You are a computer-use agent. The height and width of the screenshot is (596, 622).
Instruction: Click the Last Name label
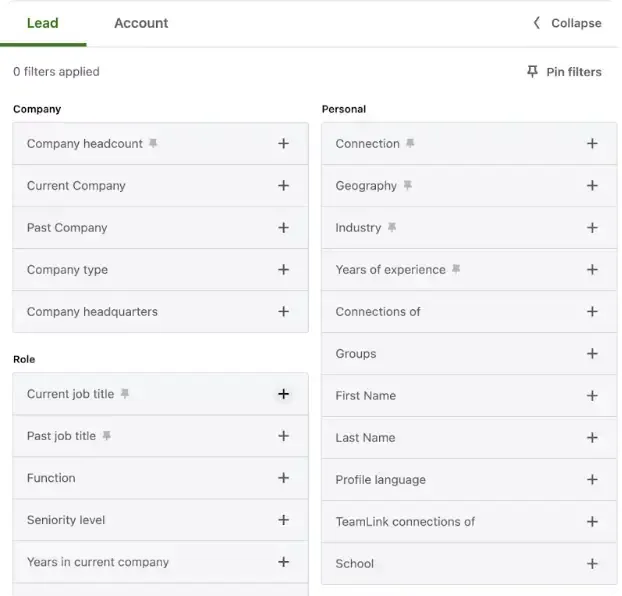pos(365,438)
